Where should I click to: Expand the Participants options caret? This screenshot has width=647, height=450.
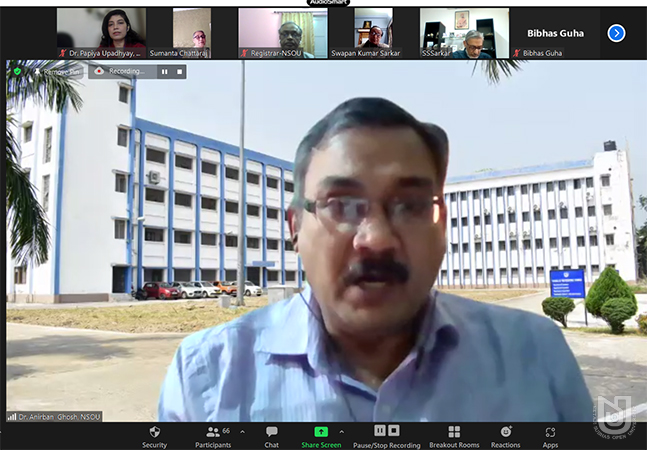(243, 432)
